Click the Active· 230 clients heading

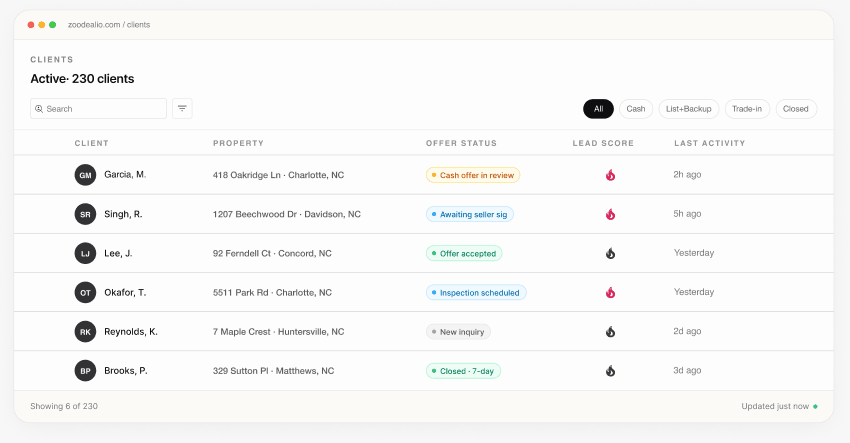point(82,79)
